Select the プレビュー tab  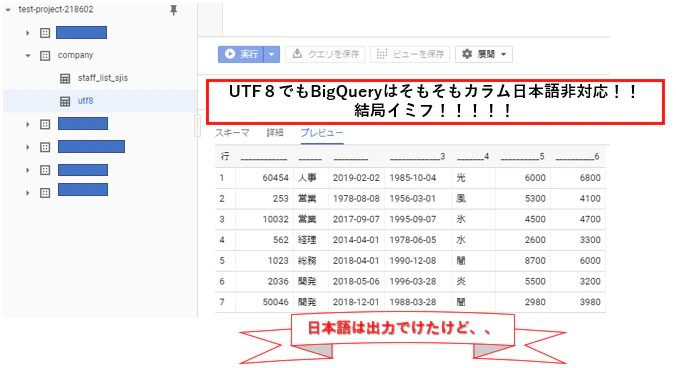pos(322,133)
